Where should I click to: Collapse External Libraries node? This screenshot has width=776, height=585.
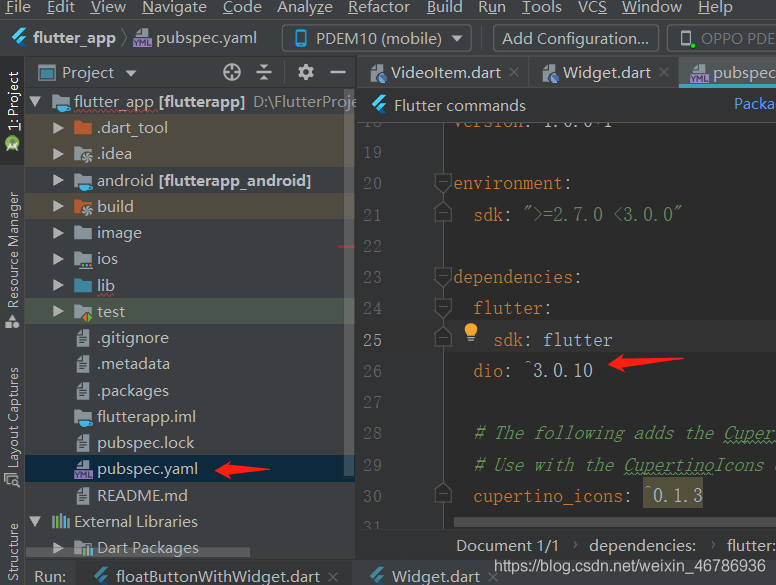click(x=35, y=521)
